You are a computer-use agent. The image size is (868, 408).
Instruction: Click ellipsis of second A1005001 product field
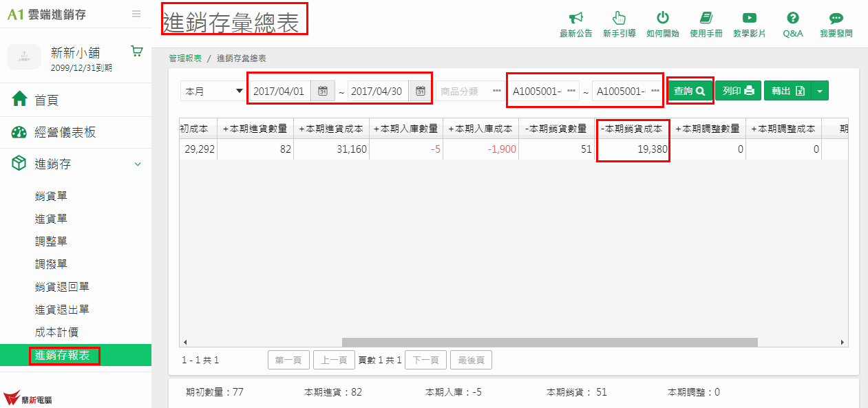[x=655, y=91]
